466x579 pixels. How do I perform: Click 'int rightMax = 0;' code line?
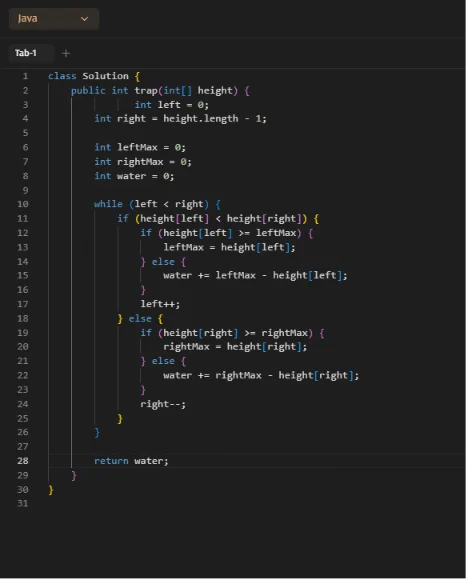point(143,162)
